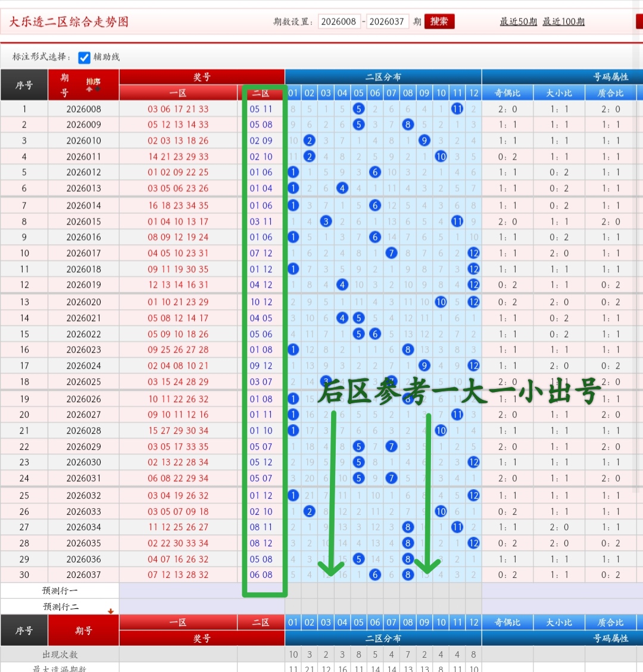Click the top 质合比 column header
The image size is (643, 672).
pyautogui.click(x=611, y=93)
